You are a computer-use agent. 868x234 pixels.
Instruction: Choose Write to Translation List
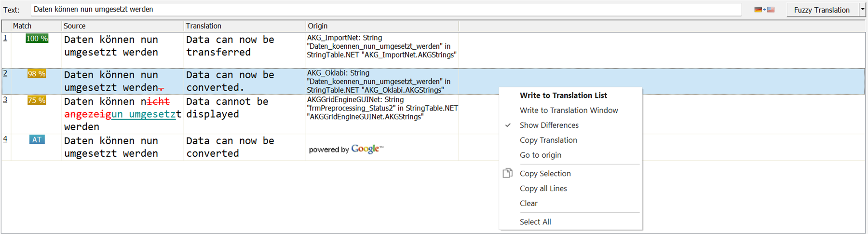click(563, 96)
